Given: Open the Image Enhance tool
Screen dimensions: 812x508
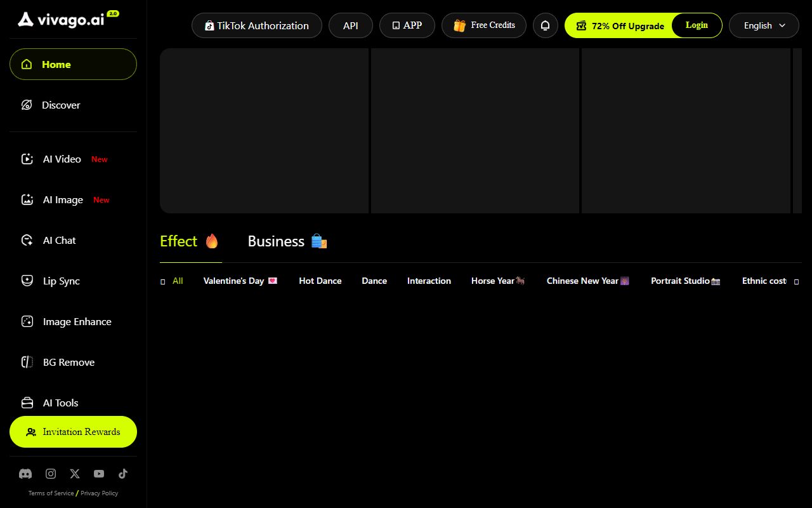Looking at the screenshot, I should coord(77,321).
